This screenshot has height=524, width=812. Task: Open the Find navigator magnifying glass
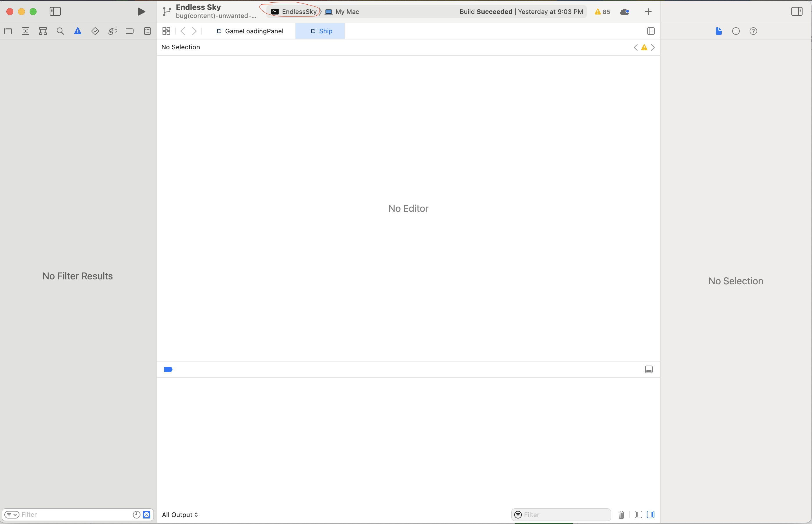click(60, 31)
